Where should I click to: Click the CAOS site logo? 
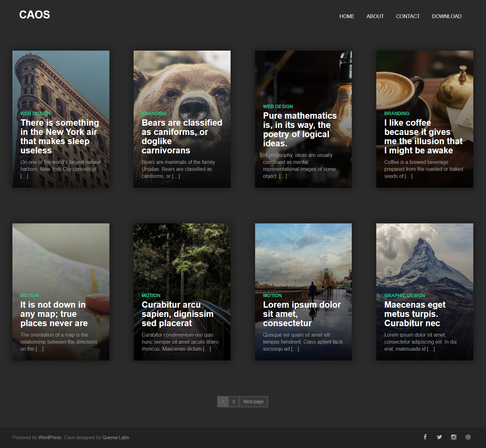coord(34,15)
